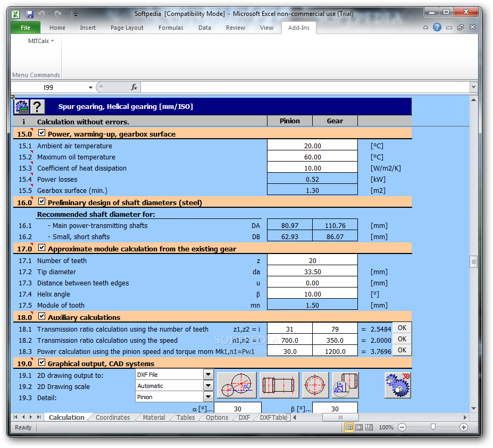493x448 pixels.
Task: Click the beta angle input field
Action: coord(335,409)
